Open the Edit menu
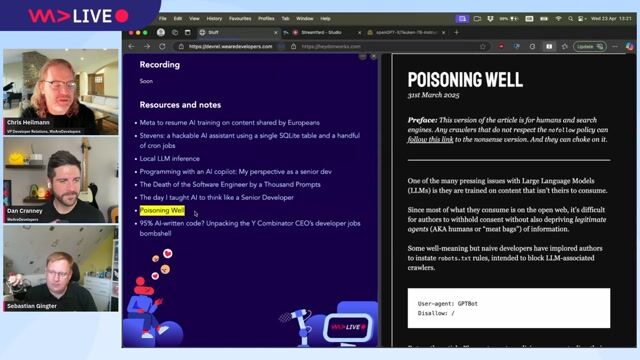The width and height of the screenshot is (640, 360). (x=178, y=19)
